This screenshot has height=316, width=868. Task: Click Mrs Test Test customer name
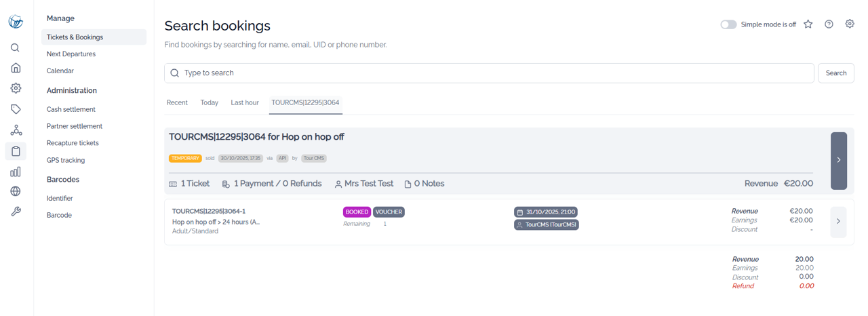369,184
